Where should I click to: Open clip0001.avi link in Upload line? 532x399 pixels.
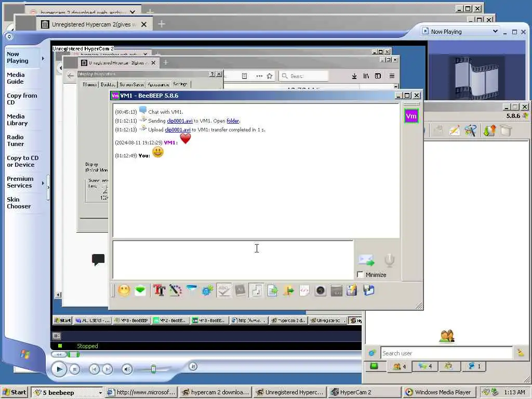[178, 129]
